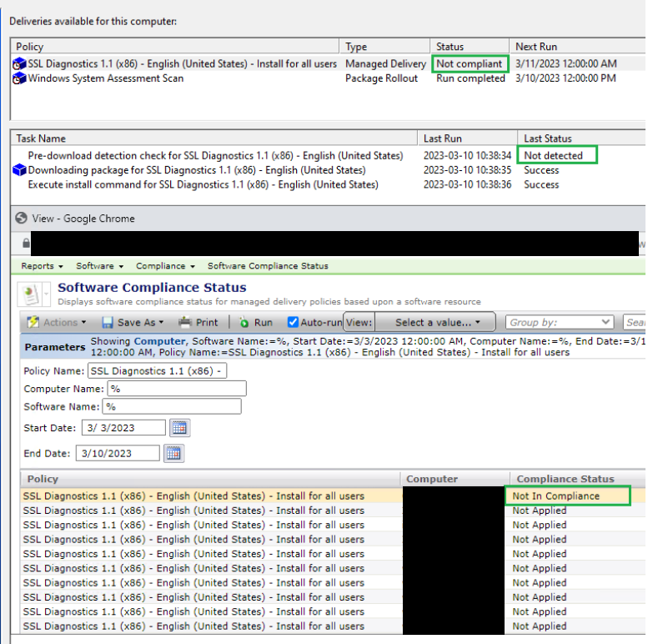Click the Software Compliance Status breadcrumb link
The image size is (663, 644).
point(268,266)
